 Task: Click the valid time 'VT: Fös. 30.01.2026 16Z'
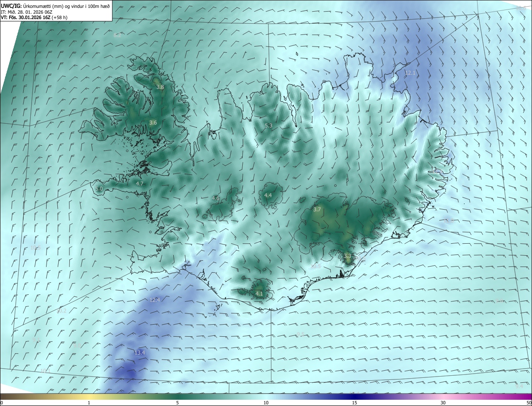tap(26, 17)
